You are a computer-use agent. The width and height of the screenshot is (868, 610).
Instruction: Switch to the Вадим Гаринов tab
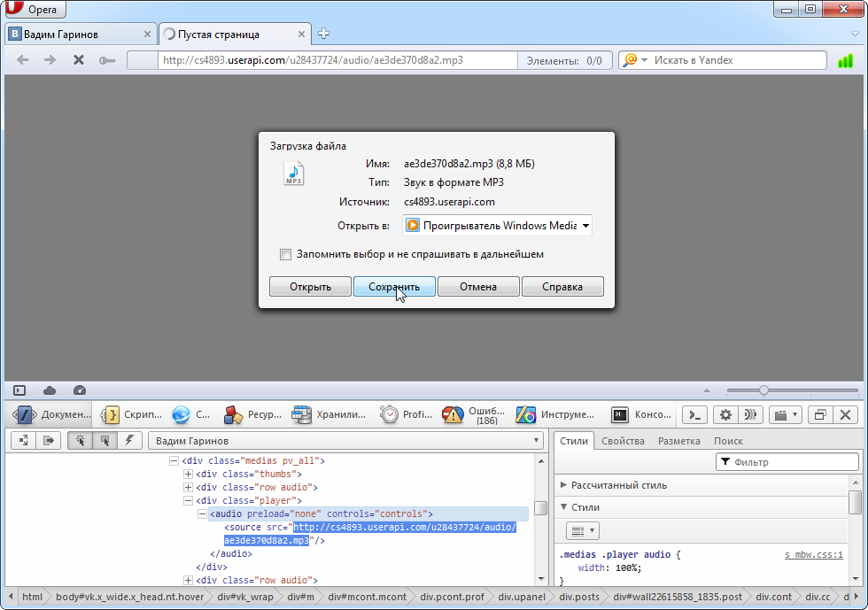(x=81, y=35)
